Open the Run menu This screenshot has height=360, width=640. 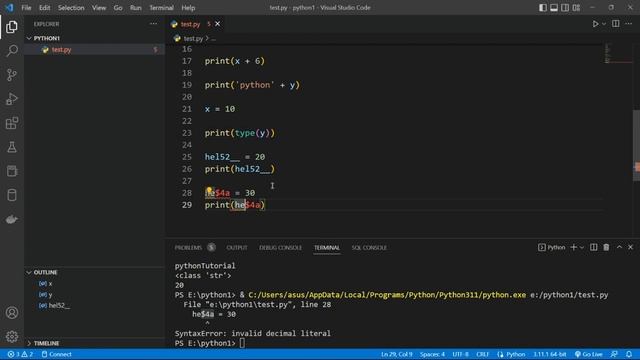pos(136,8)
